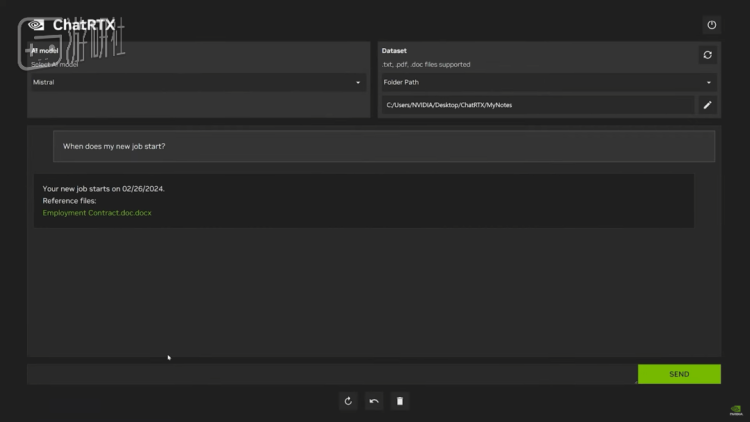This screenshot has height=422, width=750.
Task: Focus the empty message input box
Action: tap(331, 374)
